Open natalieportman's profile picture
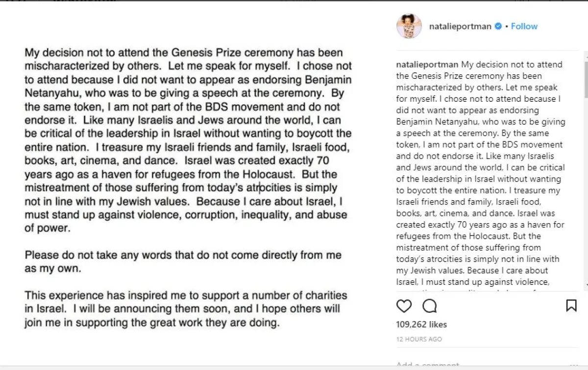588x370 pixels. [x=409, y=26]
